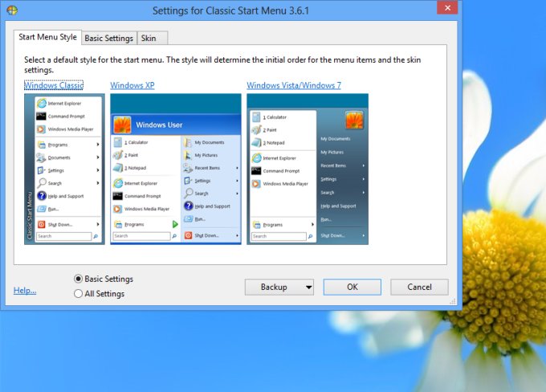Image resolution: width=546 pixels, height=392 pixels.
Task: Click the Windows Classic menu preview image
Action: [64, 169]
